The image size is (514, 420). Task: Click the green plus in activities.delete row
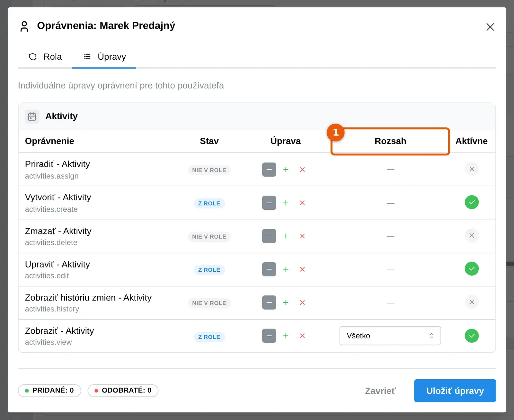(x=286, y=236)
